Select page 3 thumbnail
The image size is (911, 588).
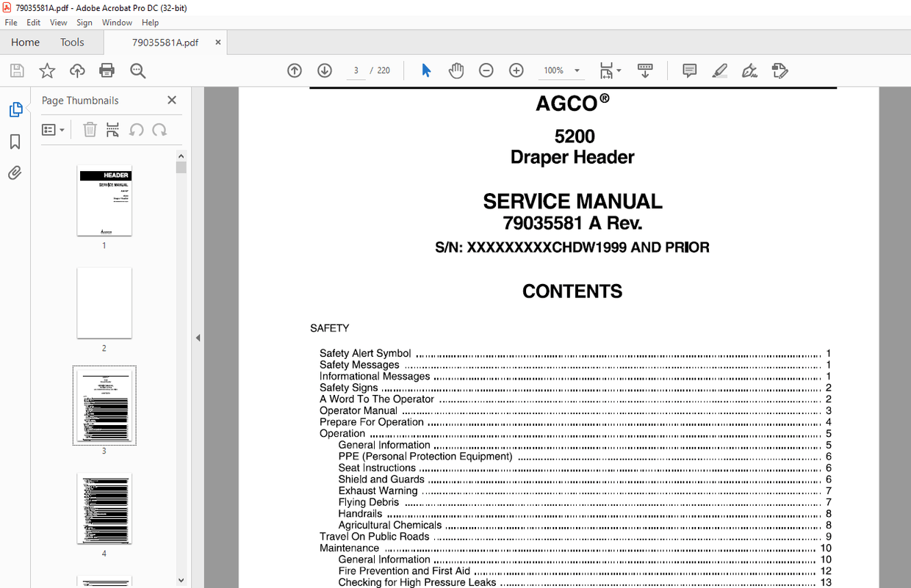(x=104, y=405)
